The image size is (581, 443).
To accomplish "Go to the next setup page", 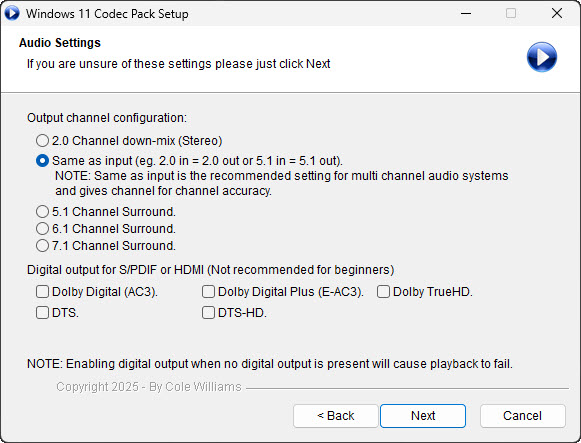I will [x=423, y=416].
